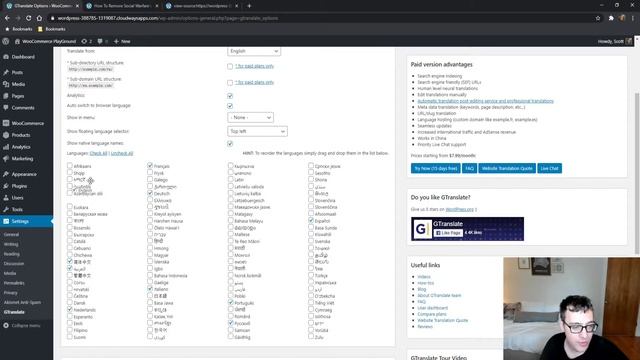Open the Translate from English dropdown
The image size is (640, 360).
tap(254, 51)
